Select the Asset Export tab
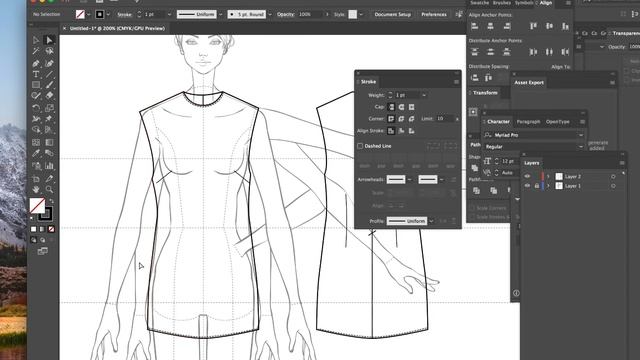The image size is (640, 360). [529, 82]
